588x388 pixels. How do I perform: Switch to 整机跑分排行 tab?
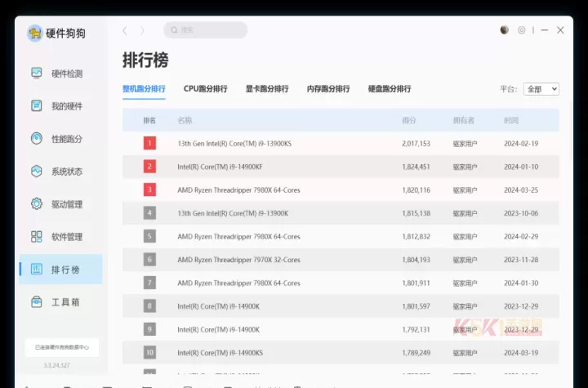pos(144,89)
